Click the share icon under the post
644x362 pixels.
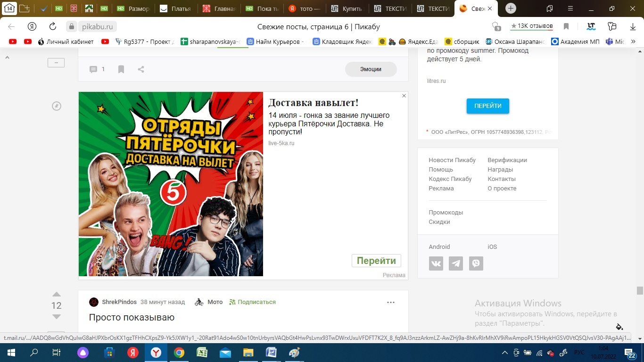pyautogui.click(x=141, y=69)
